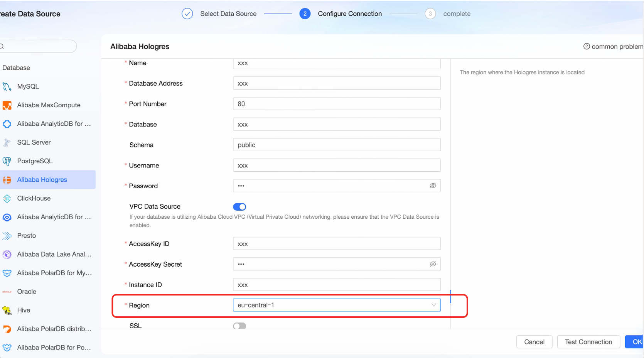Screen dimensions: 644x358
Task: Click the AccessKey ID input field
Action: click(337, 243)
